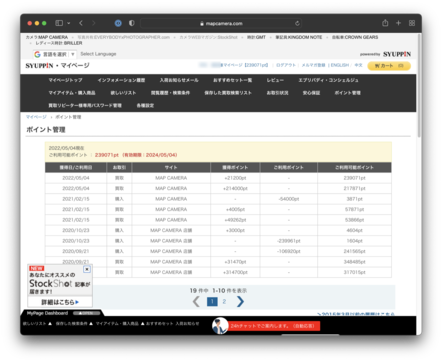442x362 pixels.
Task: Open the Google language selection dropdown
Action: (x=55, y=54)
